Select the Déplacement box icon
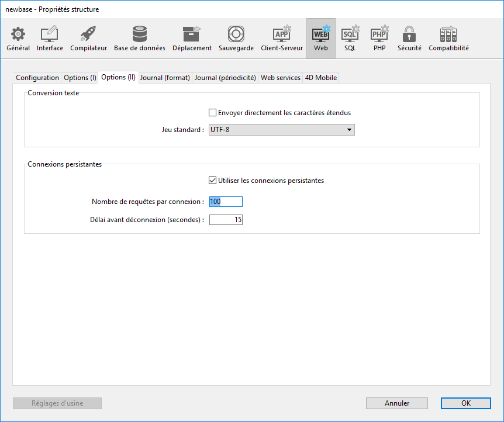Image resolution: width=504 pixels, height=422 pixels. [192, 34]
